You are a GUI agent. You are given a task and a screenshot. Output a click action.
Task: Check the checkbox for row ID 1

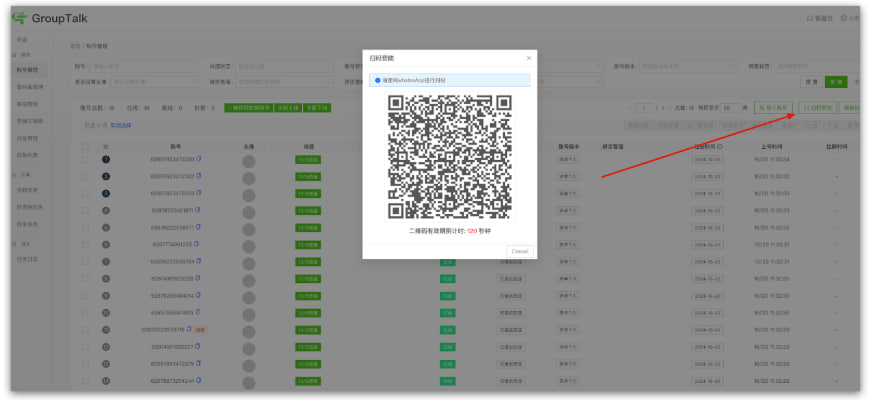click(85, 159)
